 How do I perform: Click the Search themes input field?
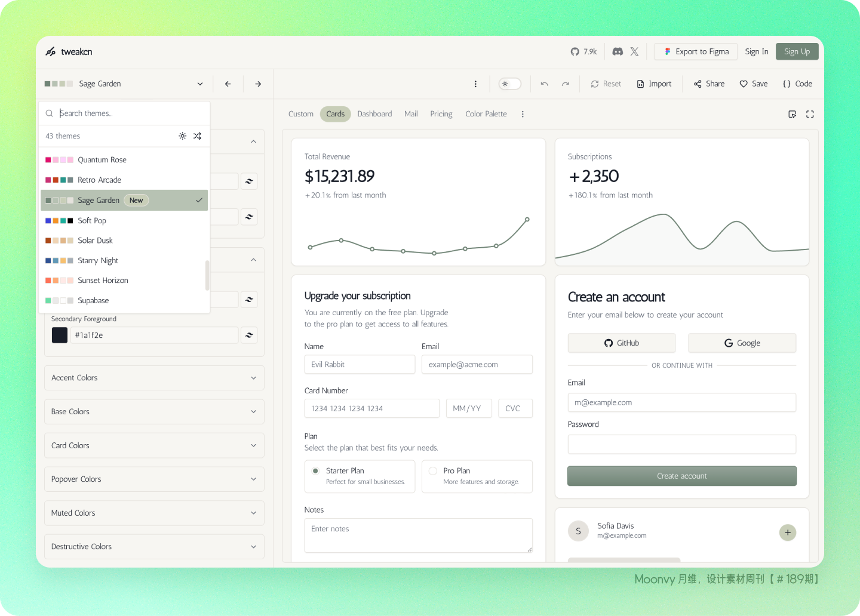tap(131, 113)
